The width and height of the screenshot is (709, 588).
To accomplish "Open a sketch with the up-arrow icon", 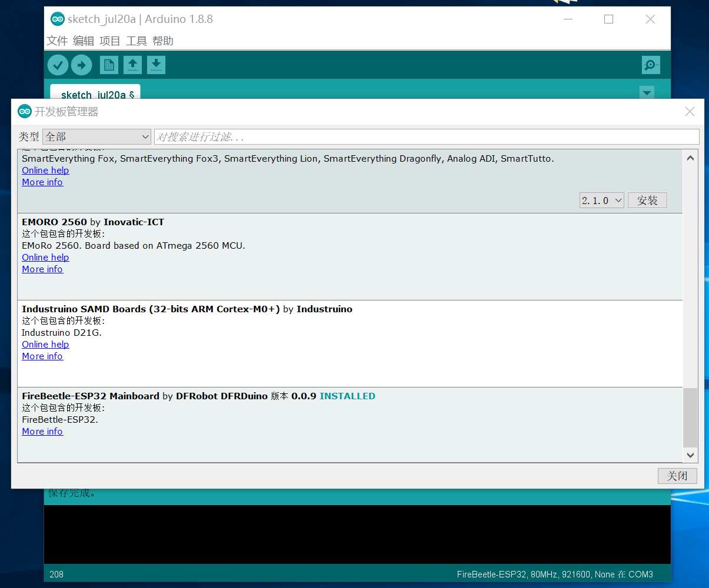I will pyautogui.click(x=132, y=65).
